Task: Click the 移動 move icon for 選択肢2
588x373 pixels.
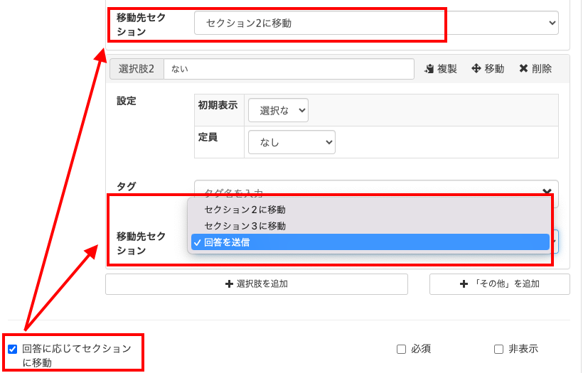Action: 476,69
